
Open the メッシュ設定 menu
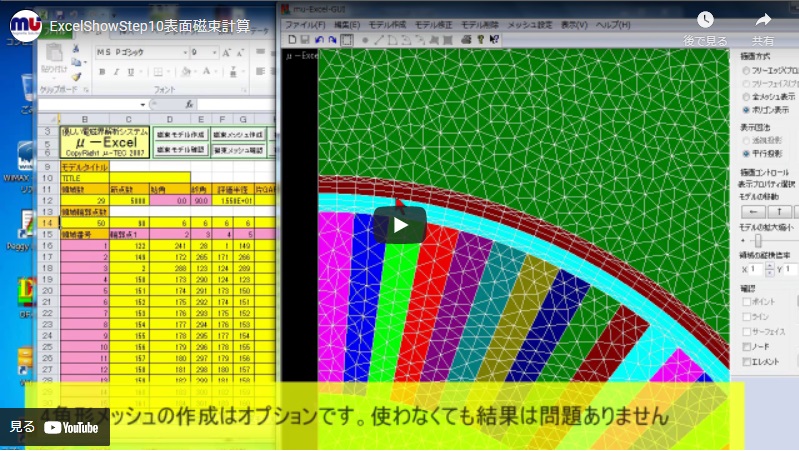(x=530, y=24)
